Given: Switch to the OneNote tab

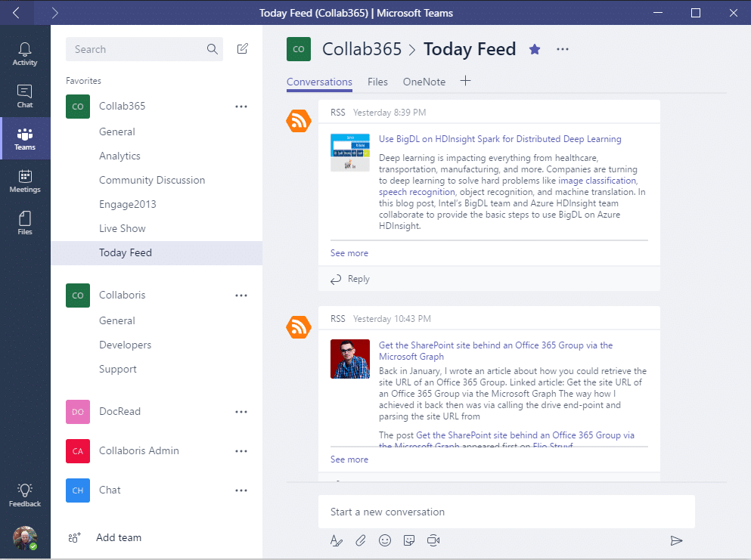Looking at the screenshot, I should click(x=424, y=82).
